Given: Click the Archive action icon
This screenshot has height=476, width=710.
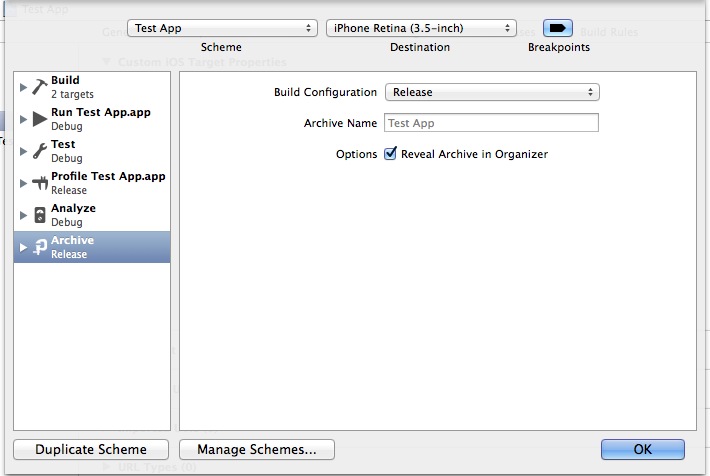Looking at the screenshot, I should click(40, 247).
